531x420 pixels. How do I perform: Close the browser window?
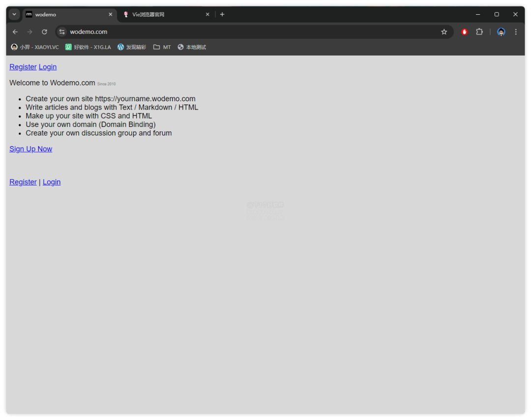click(x=515, y=14)
